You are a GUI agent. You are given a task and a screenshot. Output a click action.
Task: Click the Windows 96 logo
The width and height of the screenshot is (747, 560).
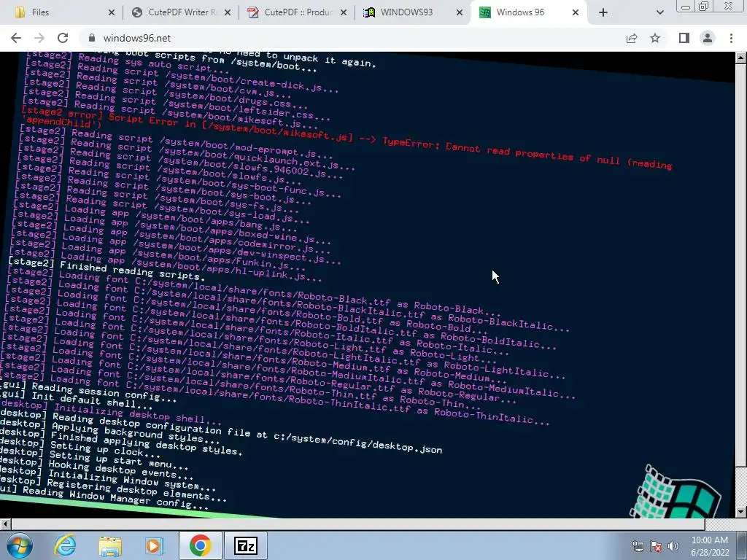coord(676,492)
